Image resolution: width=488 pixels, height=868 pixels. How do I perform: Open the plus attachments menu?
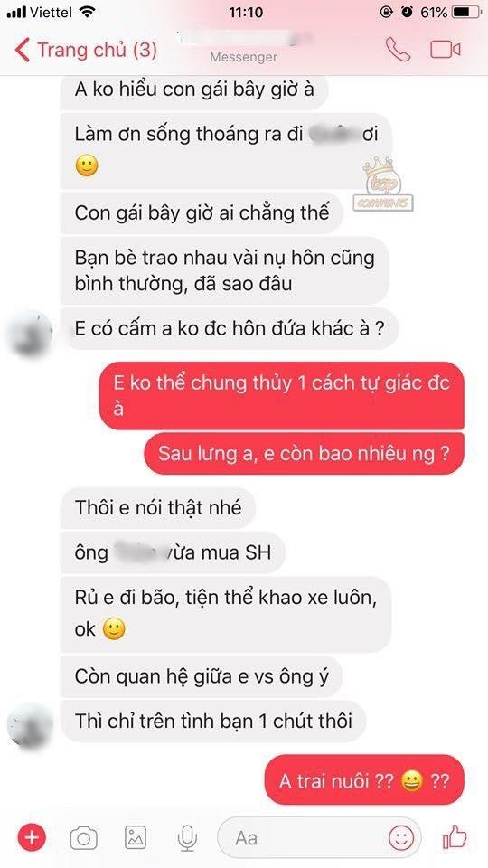[32, 838]
